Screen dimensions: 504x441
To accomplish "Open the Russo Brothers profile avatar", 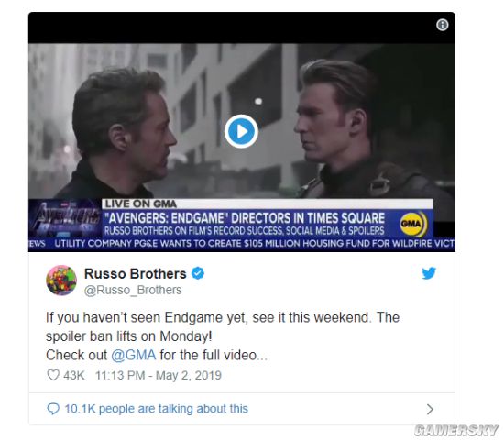I will (61, 281).
